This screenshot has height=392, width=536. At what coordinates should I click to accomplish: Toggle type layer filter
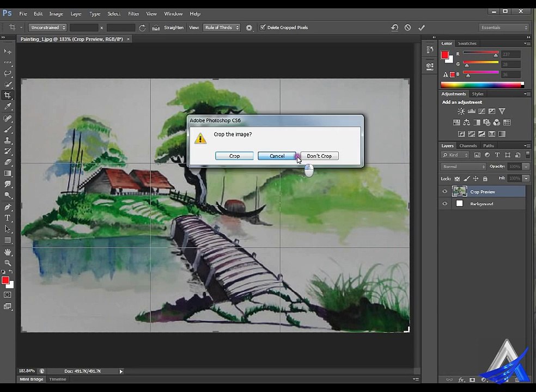click(497, 155)
